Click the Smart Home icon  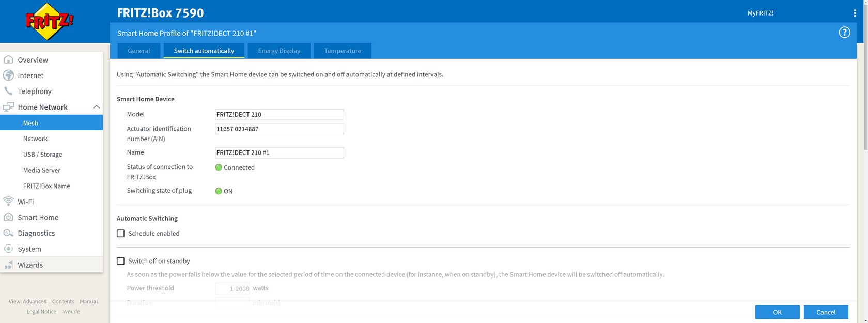click(x=8, y=217)
